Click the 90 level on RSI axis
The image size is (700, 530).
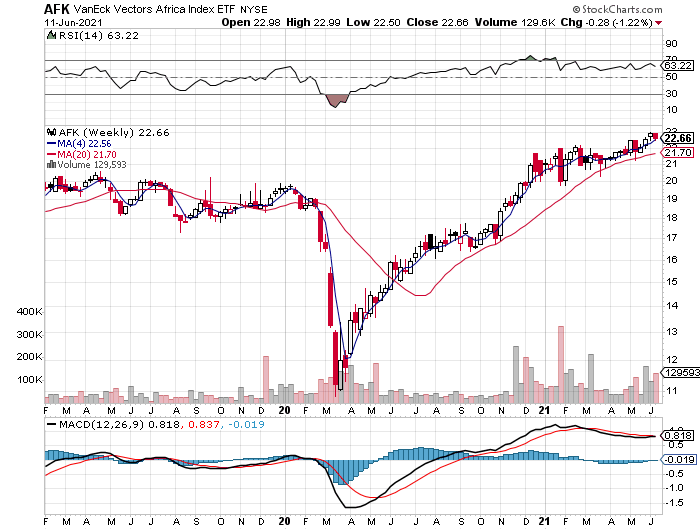tap(671, 44)
